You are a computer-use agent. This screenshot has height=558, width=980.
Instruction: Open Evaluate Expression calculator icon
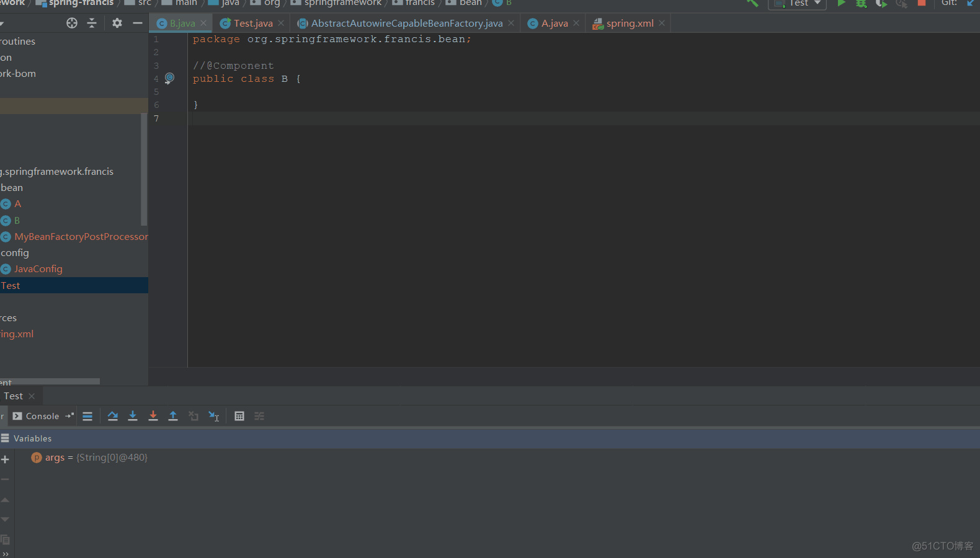click(239, 416)
